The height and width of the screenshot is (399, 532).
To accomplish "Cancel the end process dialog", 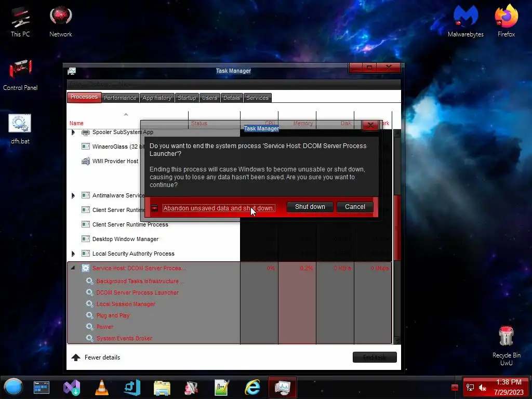I will 355,207.
